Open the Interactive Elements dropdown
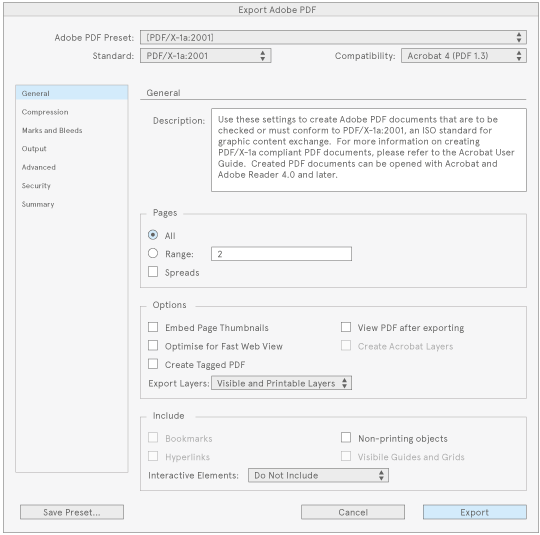Image resolution: width=540 pixels, height=535 pixels. point(318,475)
